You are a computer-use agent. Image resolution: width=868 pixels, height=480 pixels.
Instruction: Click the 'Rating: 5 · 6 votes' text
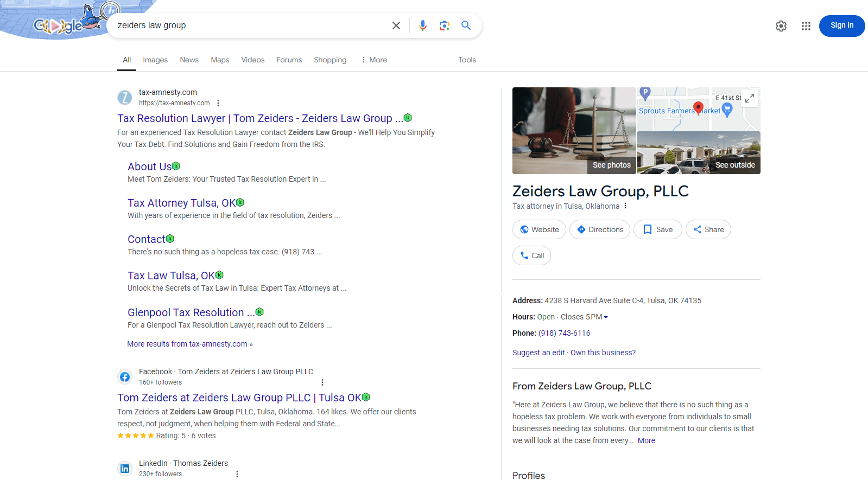186,436
